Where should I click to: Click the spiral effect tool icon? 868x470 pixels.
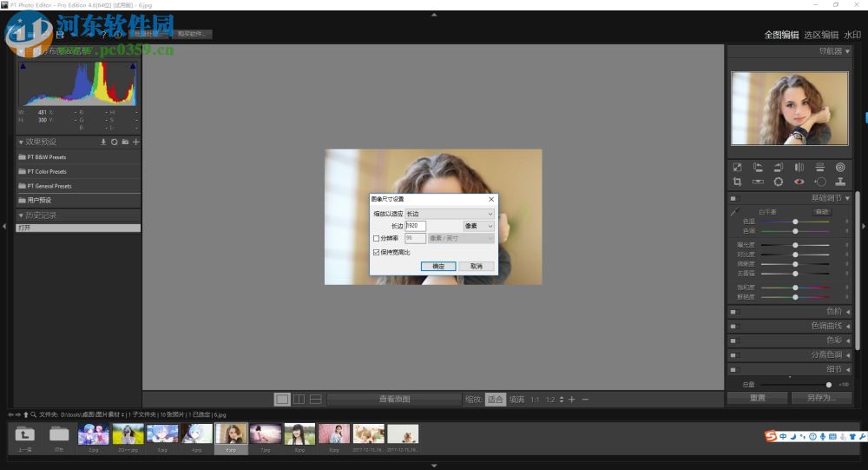click(x=840, y=167)
